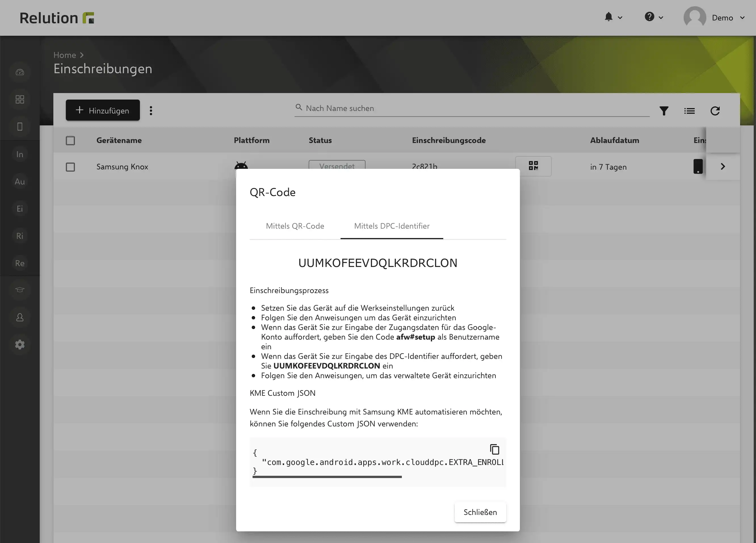Viewport: 756px width, 543px height.
Task: Open the settings gear sidebar icon
Action: (x=20, y=344)
